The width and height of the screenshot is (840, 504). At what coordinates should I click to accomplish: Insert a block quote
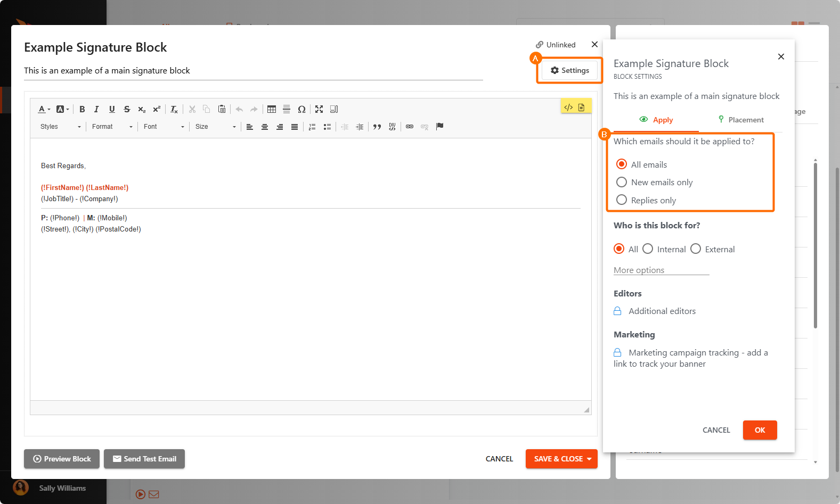[377, 127]
